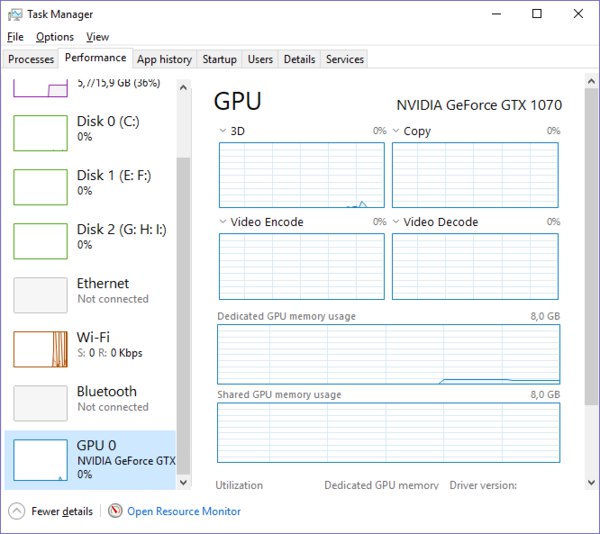Click the Task Manager title bar icon
The width and height of the screenshot is (600, 534).
[15, 15]
